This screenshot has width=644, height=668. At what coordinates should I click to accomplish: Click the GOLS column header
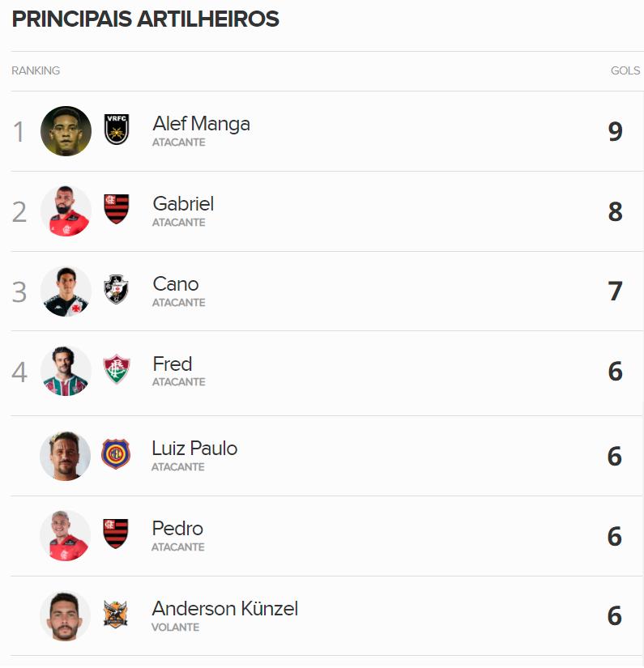pyautogui.click(x=625, y=71)
